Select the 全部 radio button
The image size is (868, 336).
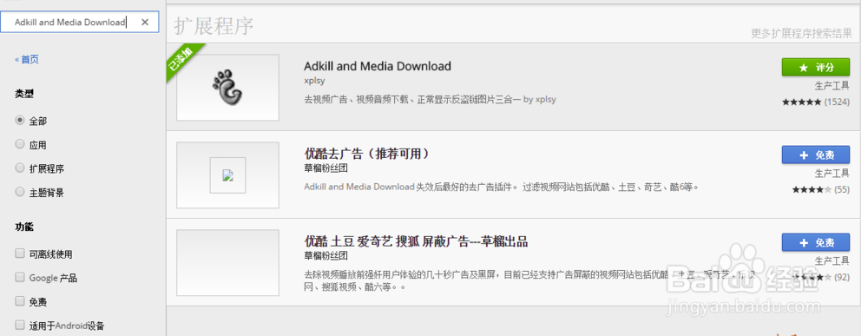[x=20, y=120]
